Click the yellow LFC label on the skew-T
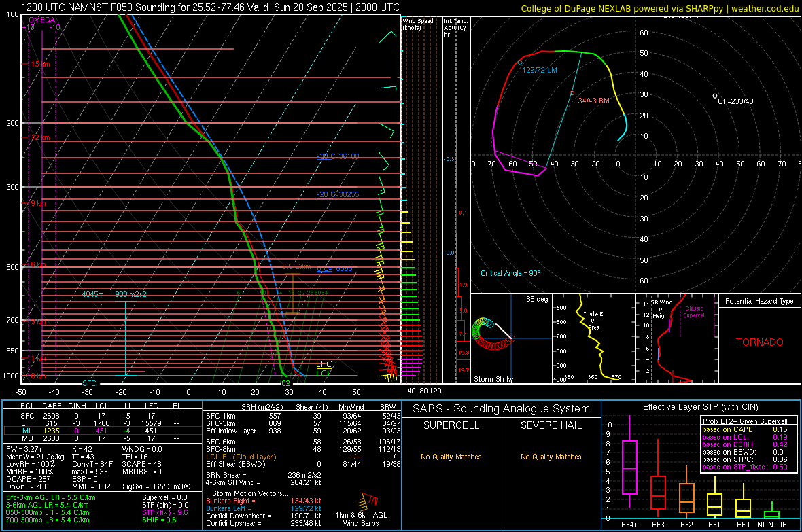This screenshot has height=532, width=802. point(324,364)
